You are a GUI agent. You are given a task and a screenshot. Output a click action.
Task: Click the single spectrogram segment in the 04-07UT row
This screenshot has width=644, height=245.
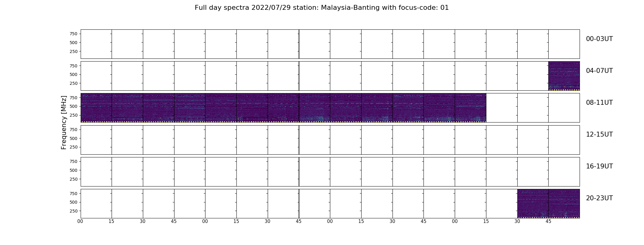click(x=564, y=76)
